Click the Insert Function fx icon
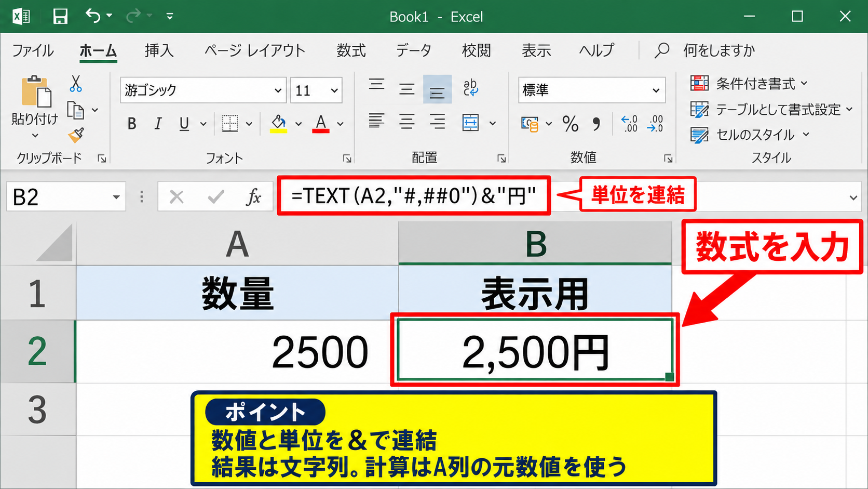 (x=254, y=197)
